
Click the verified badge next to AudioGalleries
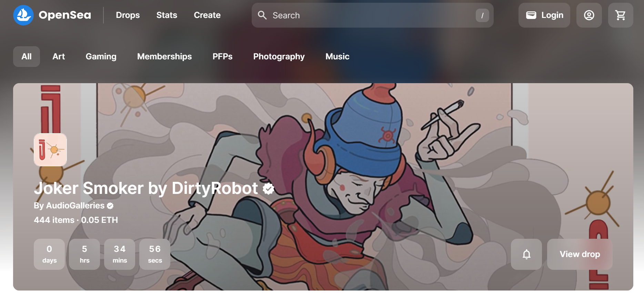coord(110,206)
